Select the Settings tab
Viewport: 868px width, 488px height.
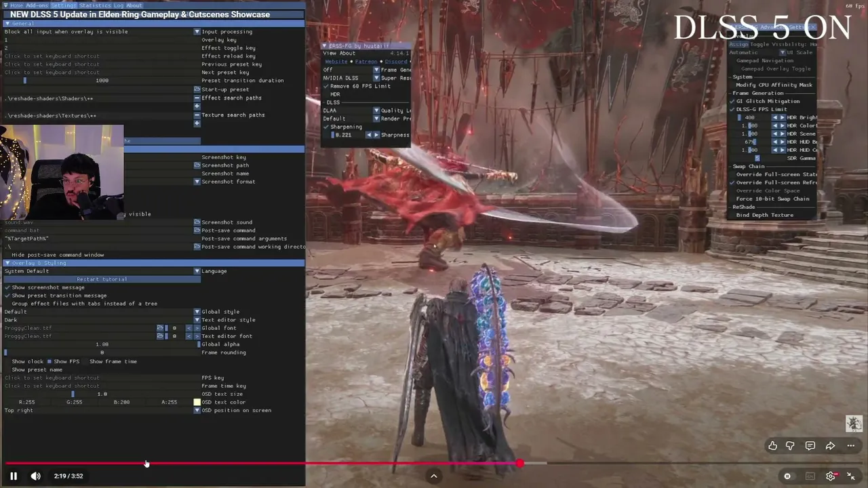(64, 5)
